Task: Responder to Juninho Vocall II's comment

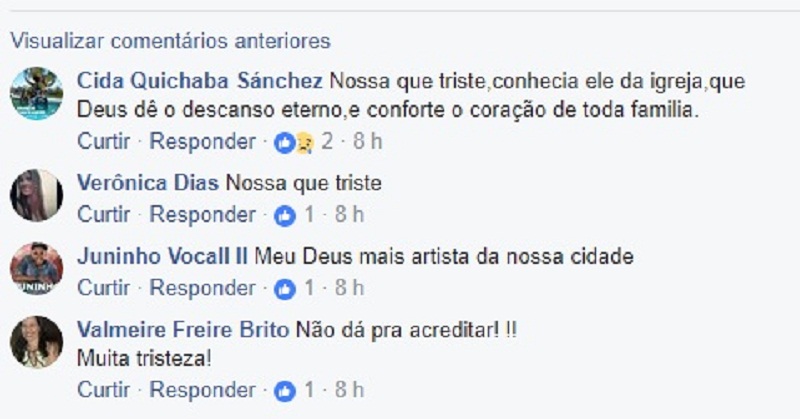Action: [203, 289]
